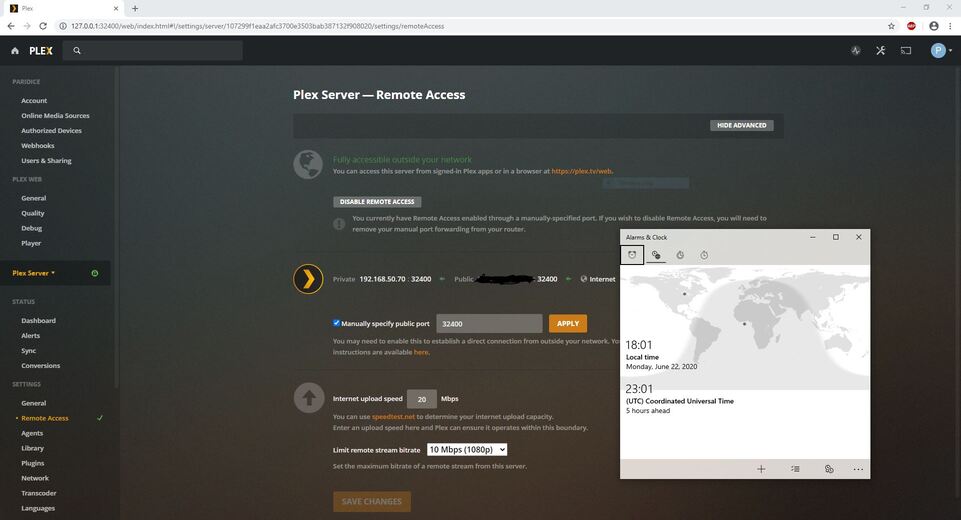Switch to World Clock tab
This screenshot has width=961, height=520.
(x=656, y=255)
